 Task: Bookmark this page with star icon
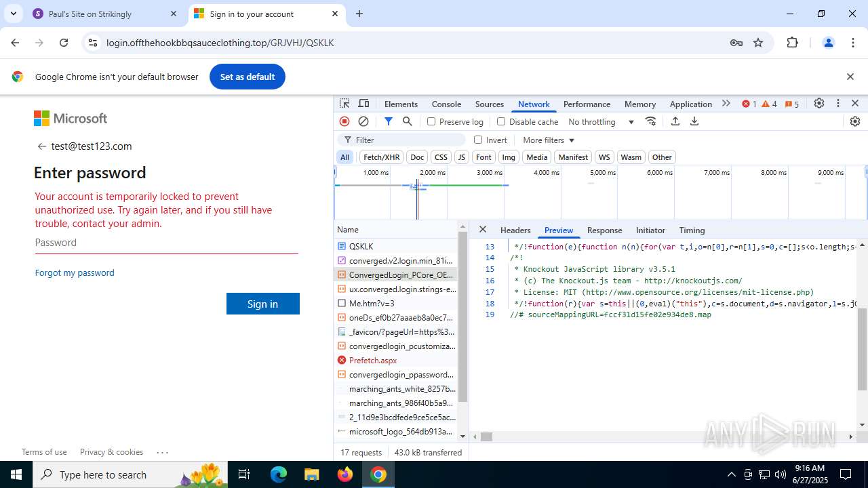click(x=758, y=43)
